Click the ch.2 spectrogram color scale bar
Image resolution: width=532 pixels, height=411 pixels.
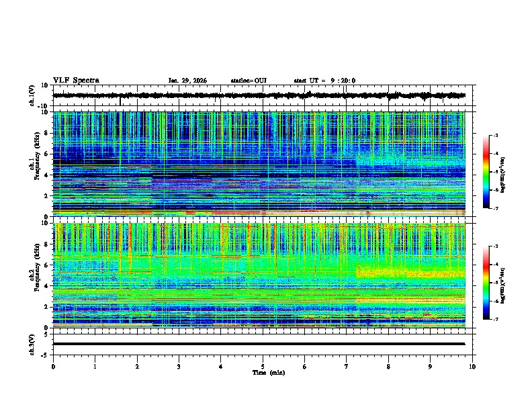coord(486,283)
